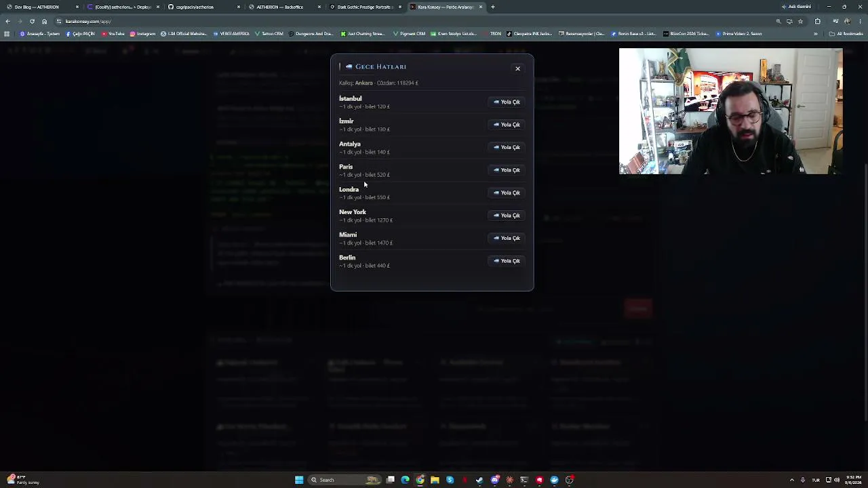The image size is (868, 488).
Task: Click the Berlin ticket price text 'bilet 440'
Action: tap(376, 266)
